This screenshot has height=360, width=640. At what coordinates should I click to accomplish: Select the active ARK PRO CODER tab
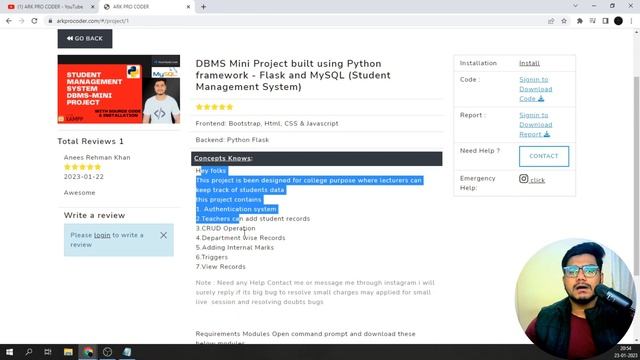[x=146, y=7]
